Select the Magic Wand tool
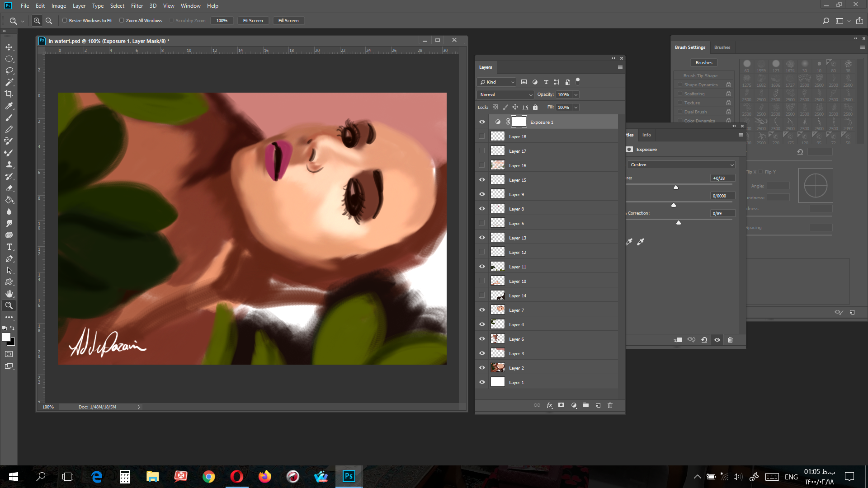Screen dimensions: 868x488 click(9, 82)
